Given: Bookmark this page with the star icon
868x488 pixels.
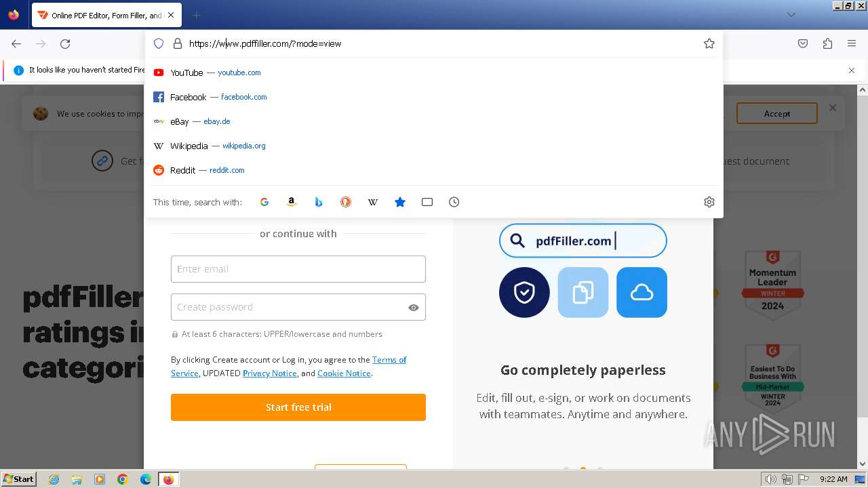Looking at the screenshot, I should (709, 43).
